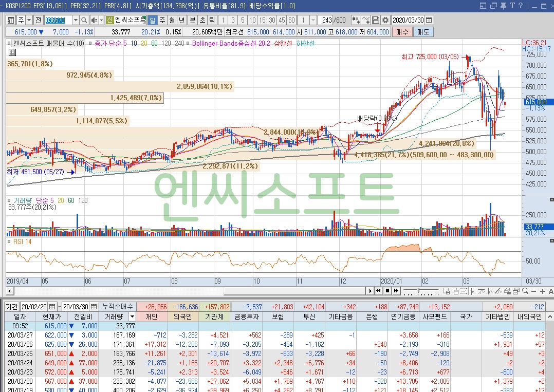Select the 주 weekly period toggle
Viewport: 554px width, 392px height.
click(x=162, y=20)
